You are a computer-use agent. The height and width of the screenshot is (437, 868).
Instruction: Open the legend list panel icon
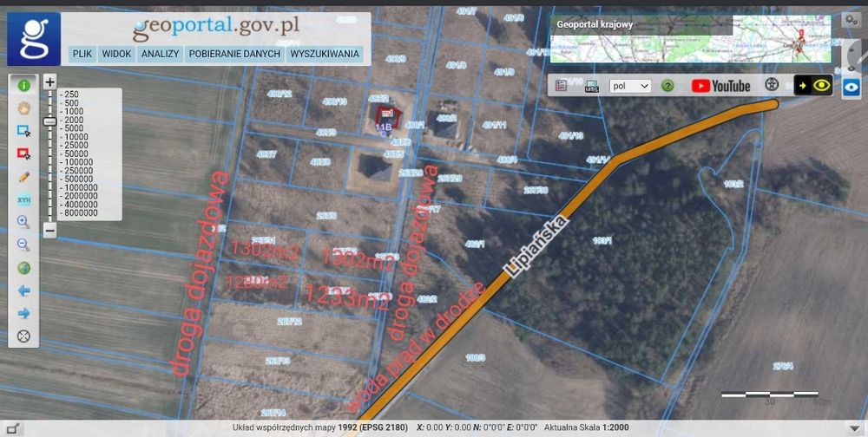[561, 86]
